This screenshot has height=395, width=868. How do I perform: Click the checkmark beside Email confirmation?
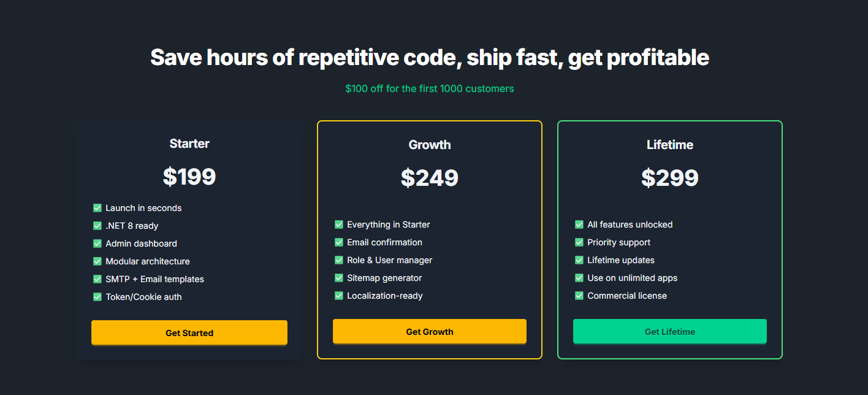coord(339,242)
